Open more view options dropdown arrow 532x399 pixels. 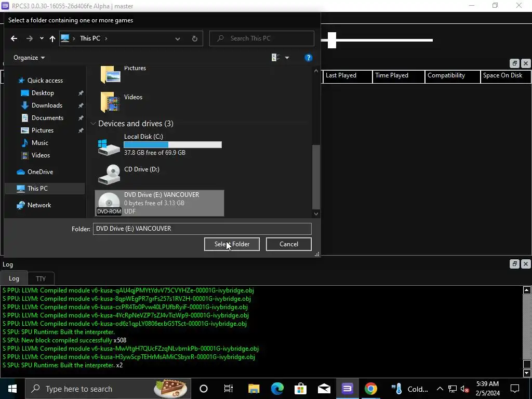point(287,58)
